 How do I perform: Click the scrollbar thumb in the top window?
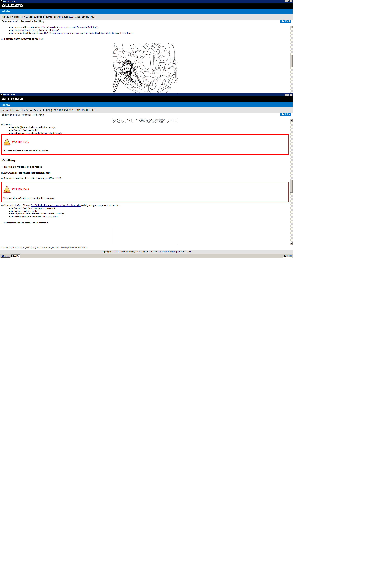[x=291, y=61]
